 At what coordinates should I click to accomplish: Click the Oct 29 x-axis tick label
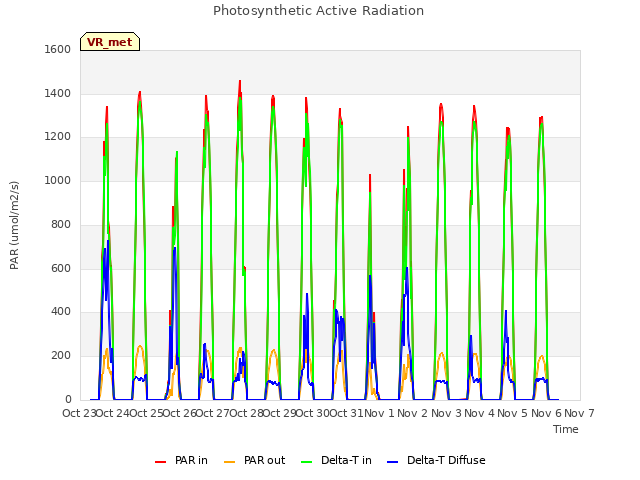coord(279,413)
